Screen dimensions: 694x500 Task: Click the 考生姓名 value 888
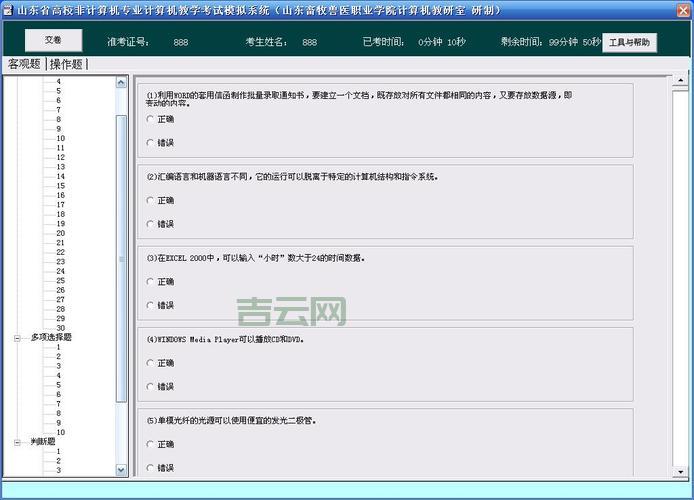(x=309, y=42)
